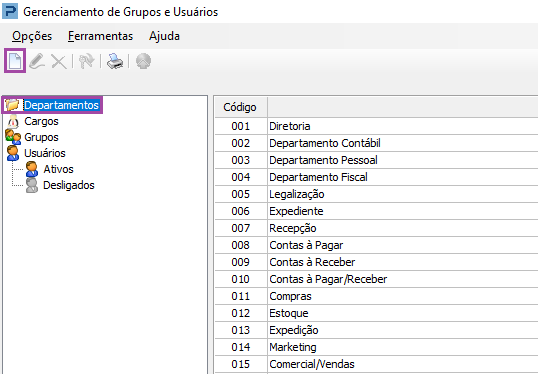Select the Departamento Contábil row

pos(376,143)
